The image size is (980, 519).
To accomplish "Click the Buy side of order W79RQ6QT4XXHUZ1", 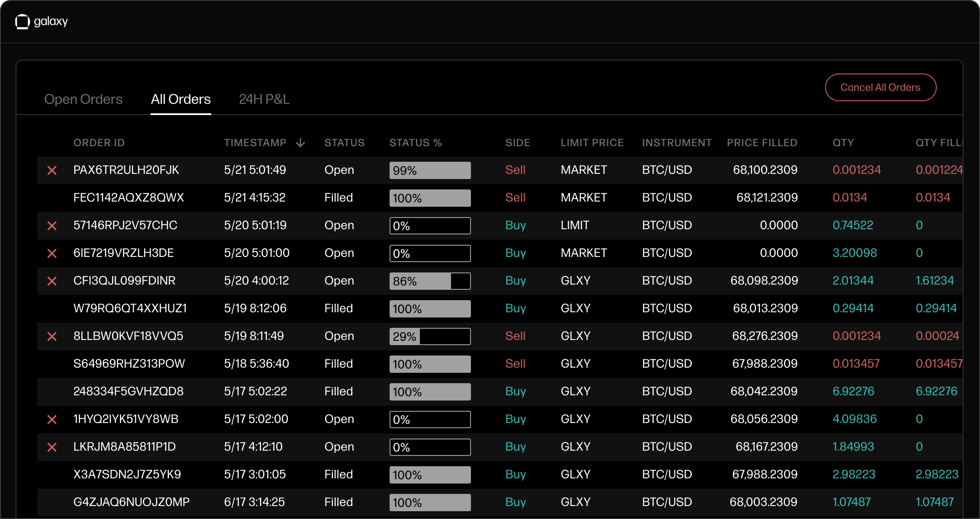I will (x=516, y=308).
